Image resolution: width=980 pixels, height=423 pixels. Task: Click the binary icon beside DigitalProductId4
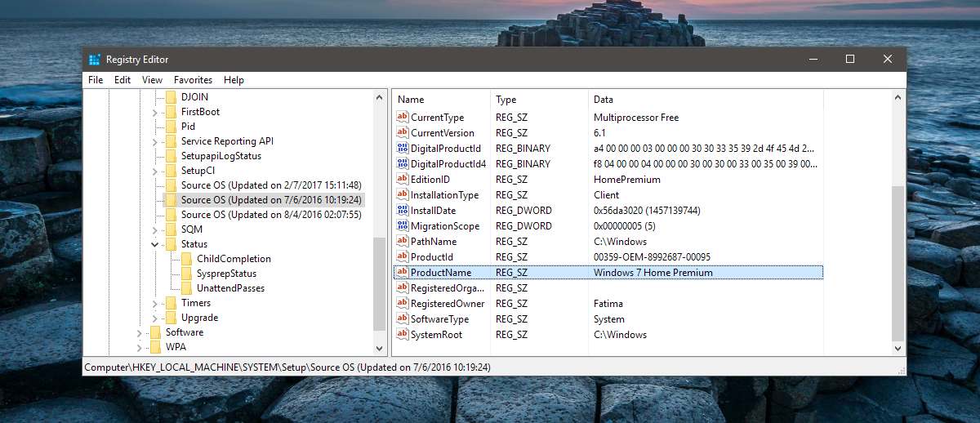tap(402, 164)
